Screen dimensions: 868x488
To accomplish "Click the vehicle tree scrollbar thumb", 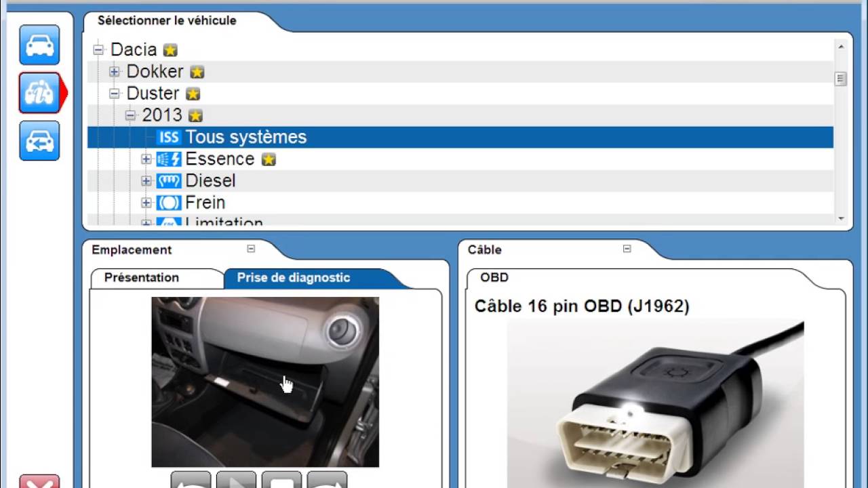I will pyautogui.click(x=841, y=79).
